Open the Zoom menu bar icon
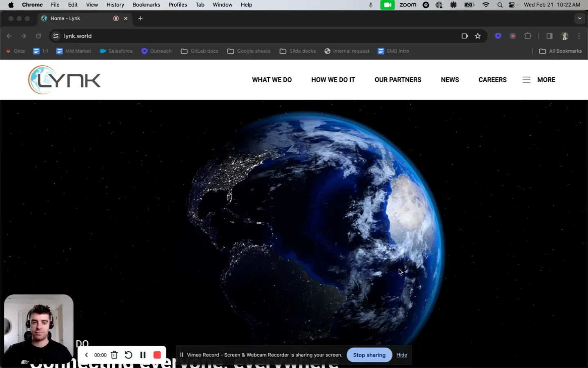 click(408, 5)
